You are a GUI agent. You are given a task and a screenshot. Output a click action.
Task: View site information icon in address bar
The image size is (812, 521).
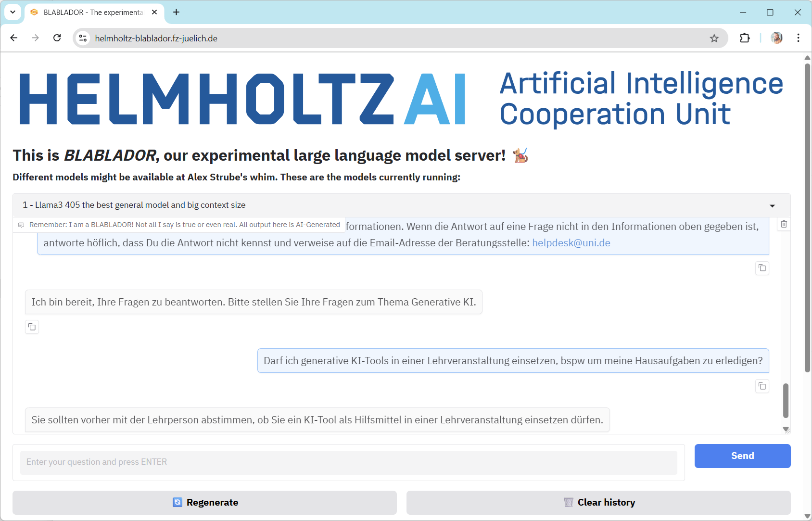click(x=83, y=38)
